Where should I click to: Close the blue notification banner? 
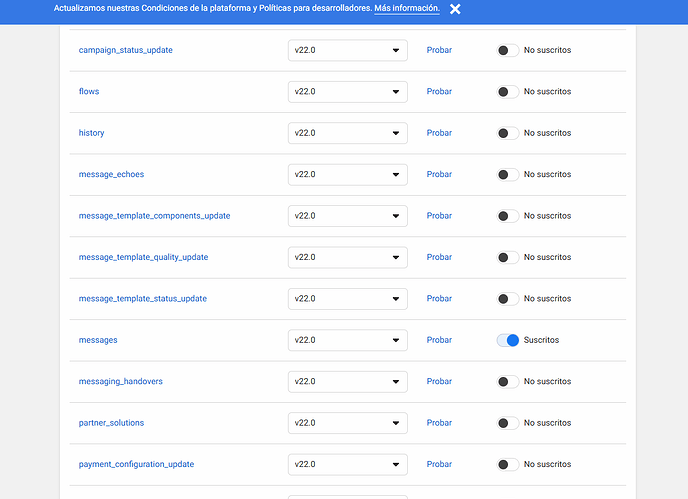(455, 9)
